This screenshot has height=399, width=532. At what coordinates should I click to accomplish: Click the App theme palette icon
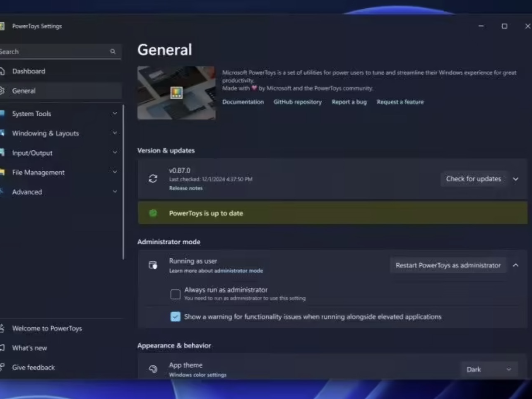153,369
